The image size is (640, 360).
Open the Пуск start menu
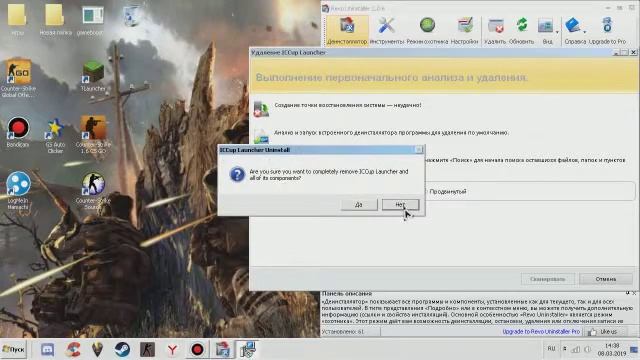(13, 349)
